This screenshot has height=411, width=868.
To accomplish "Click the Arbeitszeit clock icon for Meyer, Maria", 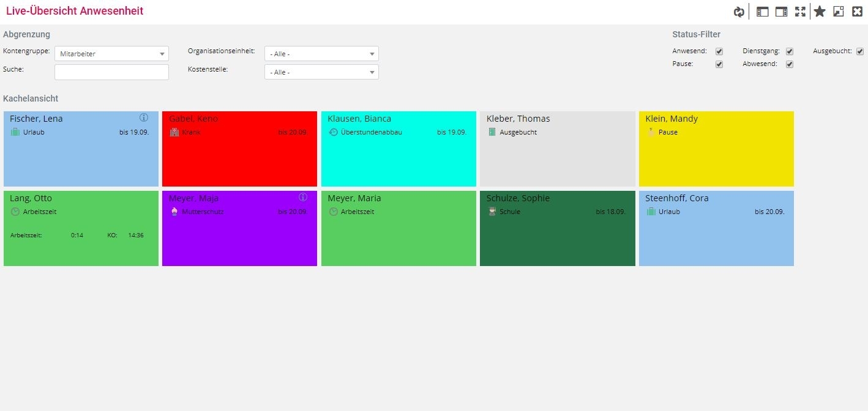I will [333, 212].
